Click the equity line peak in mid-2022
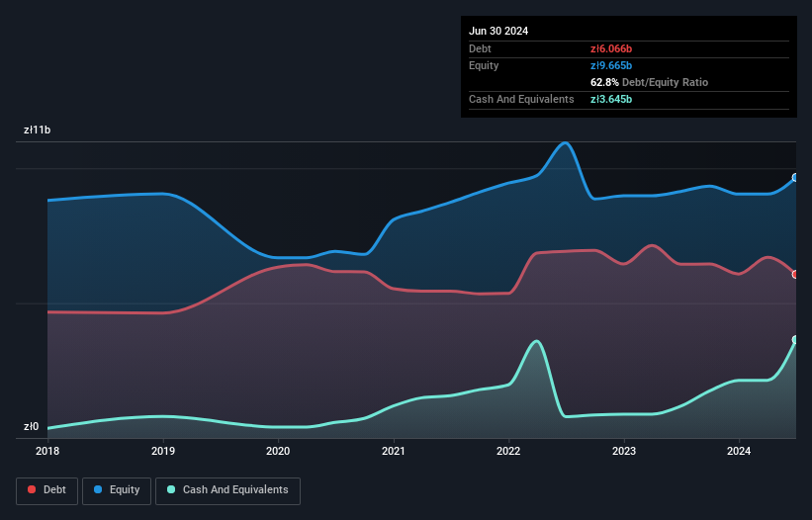The image size is (812, 520). (x=565, y=142)
